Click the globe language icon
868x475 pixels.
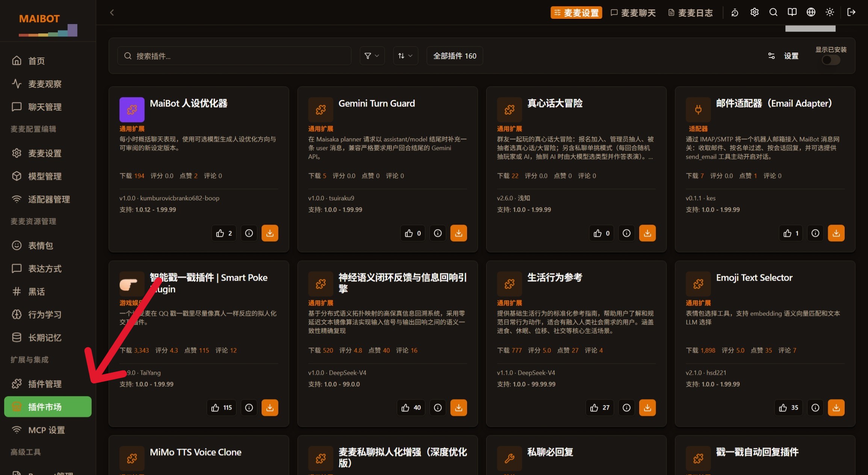pyautogui.click(x=811, y=12)
